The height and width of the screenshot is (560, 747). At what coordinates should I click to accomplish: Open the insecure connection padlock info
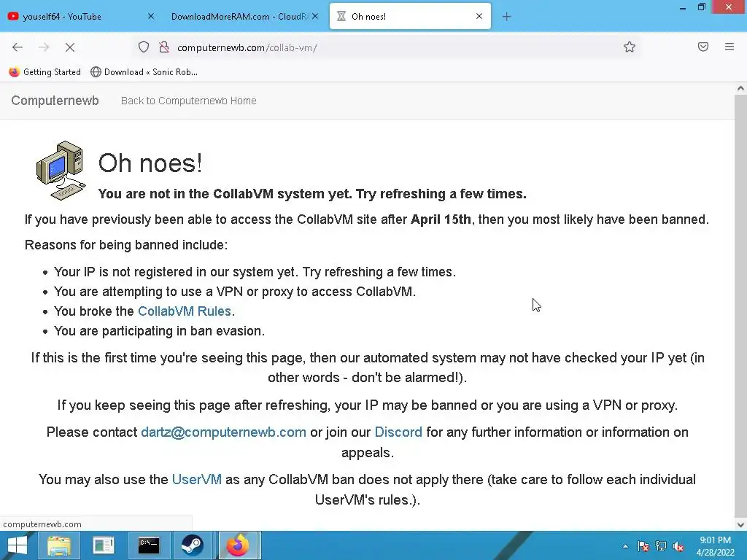pyautogui.click(x=164, y=47)
